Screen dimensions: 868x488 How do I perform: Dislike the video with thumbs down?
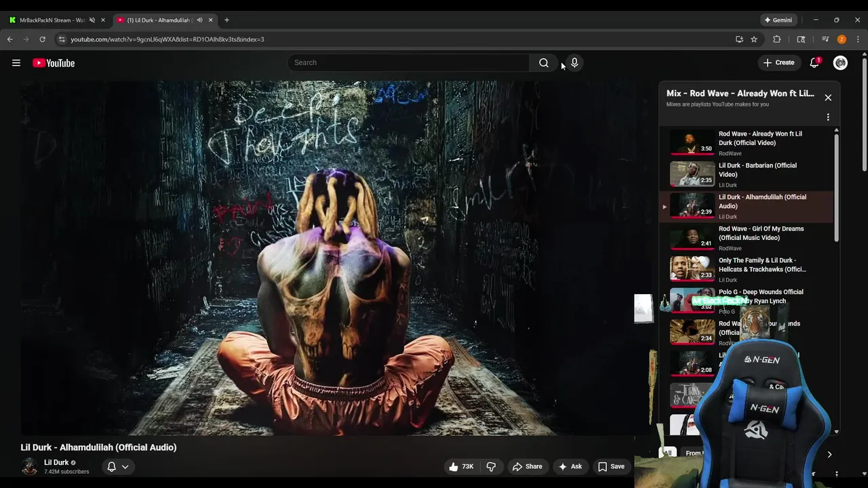pos(491,466)
